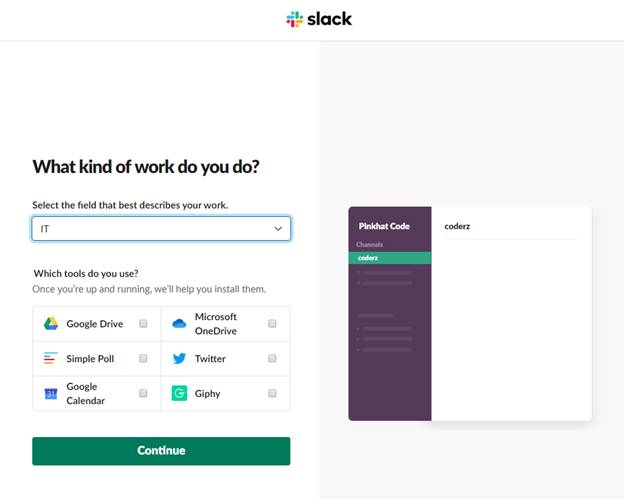Click the Pinkhat Code workspace name
The width and height of the screenshot is (624, 499).
pos(384,226)
